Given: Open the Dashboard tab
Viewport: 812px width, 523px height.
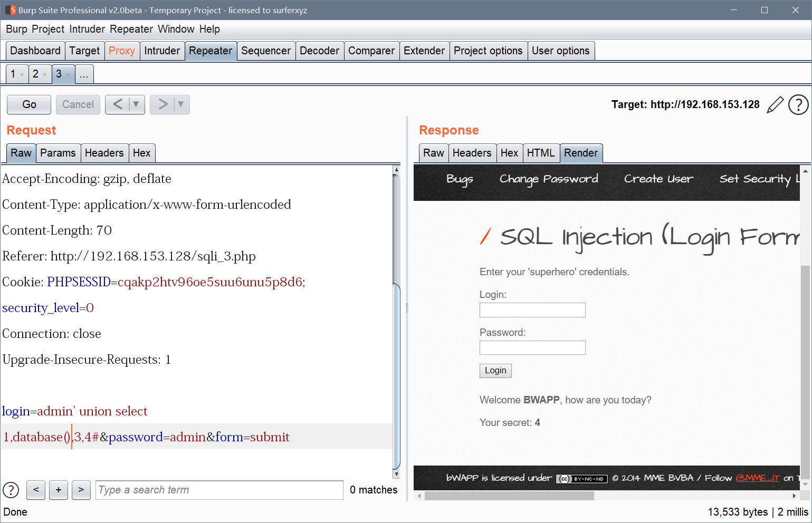Looking at the screenshot, I should [x=35, y=51].
